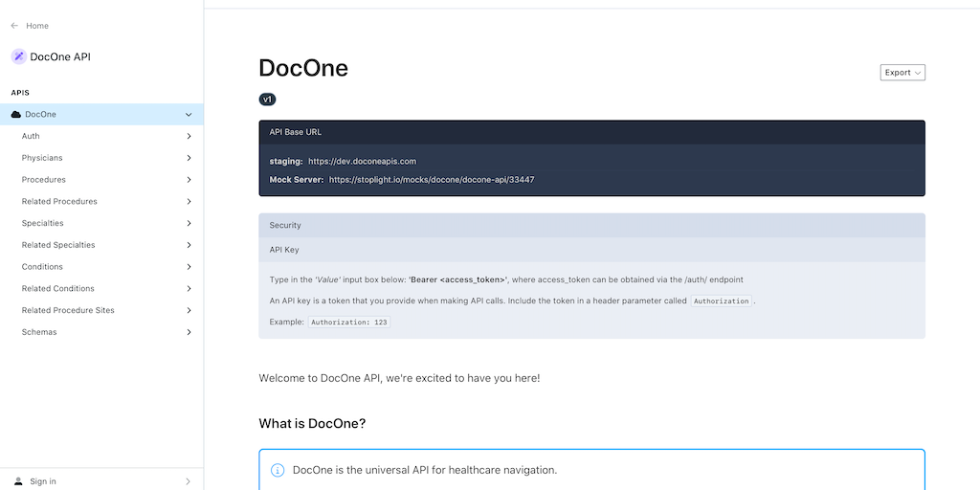Click the staging URL https://dev.doconeapis.com

(362, 161)
